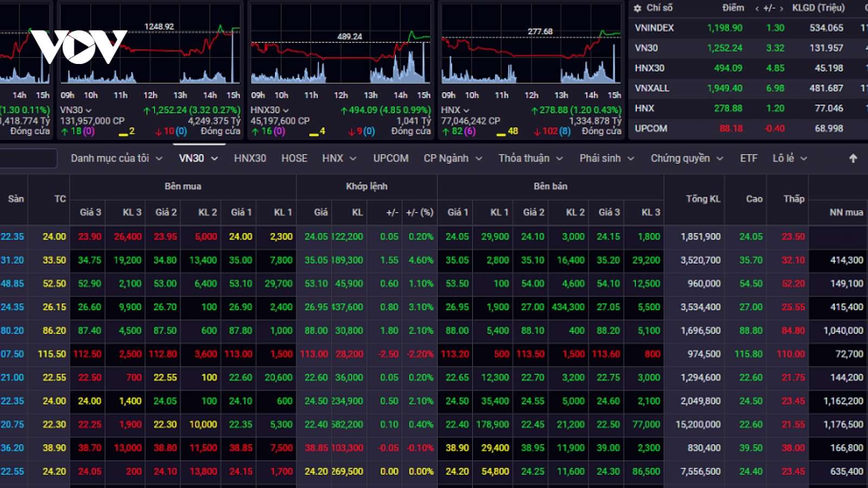Open the HNX30 index selector under the chart

pyautogui.click(x=270, y=110)
